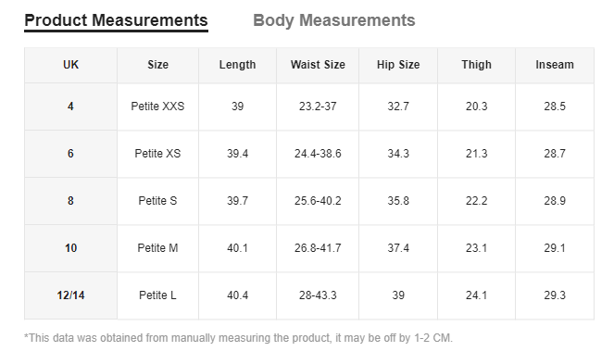
Task: Select the Petite XXS size cell
Action: point(157,107)
